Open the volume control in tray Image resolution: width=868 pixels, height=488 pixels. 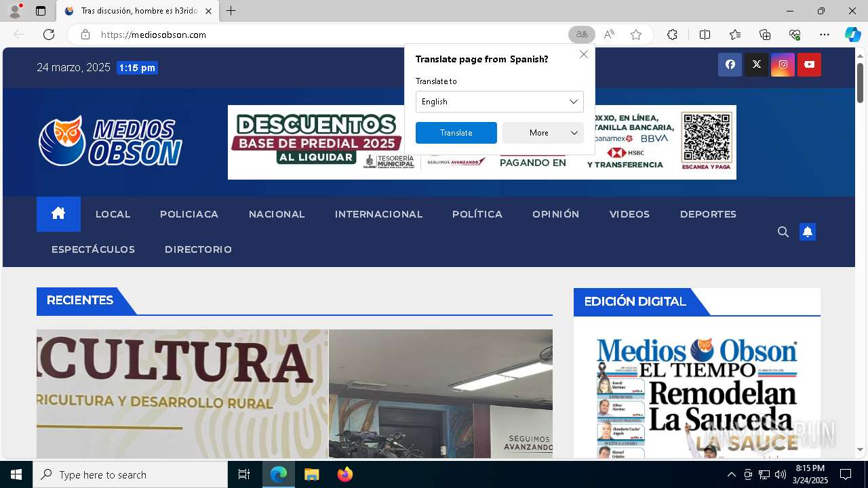coord(781,474)
